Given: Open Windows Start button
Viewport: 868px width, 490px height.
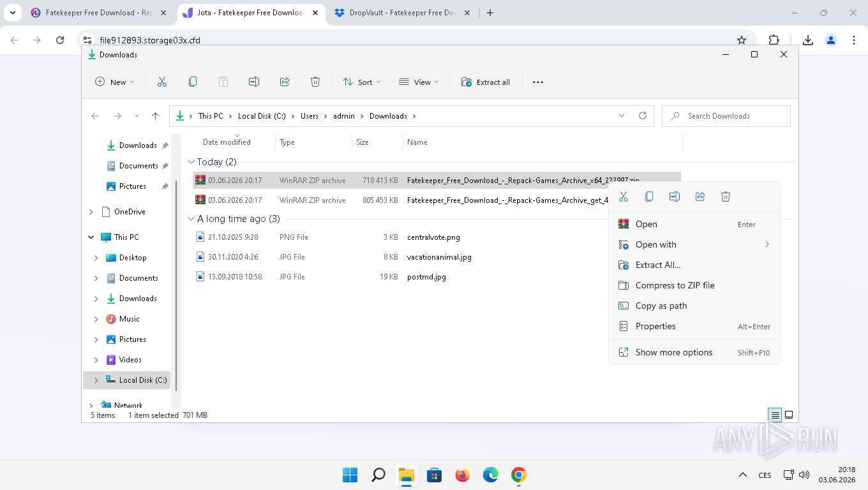Looking at the screenshot, I should click(x=350, y=475).
